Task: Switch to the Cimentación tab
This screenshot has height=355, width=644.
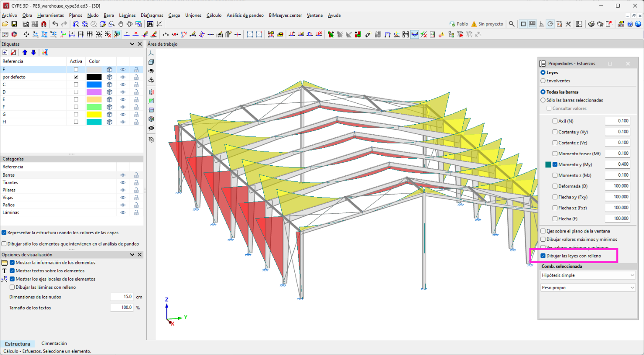Action: [54, 344]
